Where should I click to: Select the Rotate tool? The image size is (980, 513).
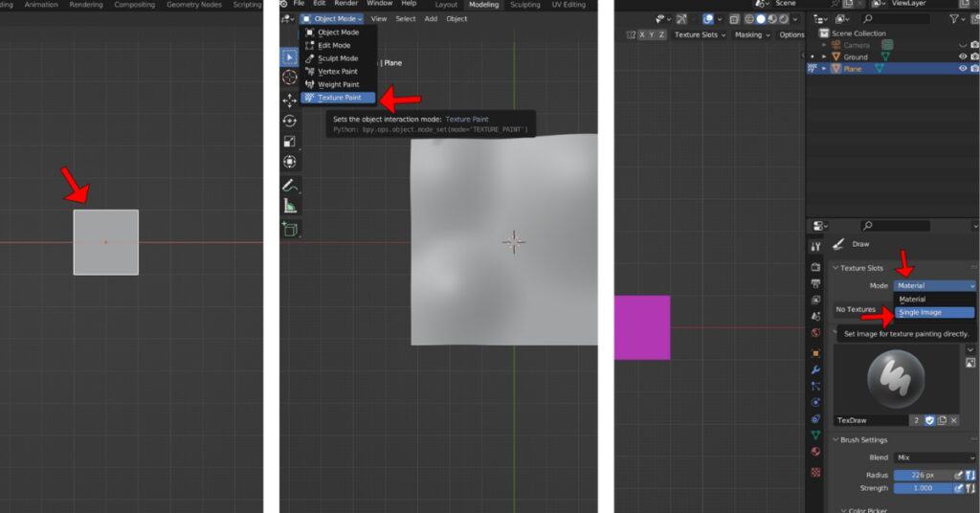click(x=289, y=121)
